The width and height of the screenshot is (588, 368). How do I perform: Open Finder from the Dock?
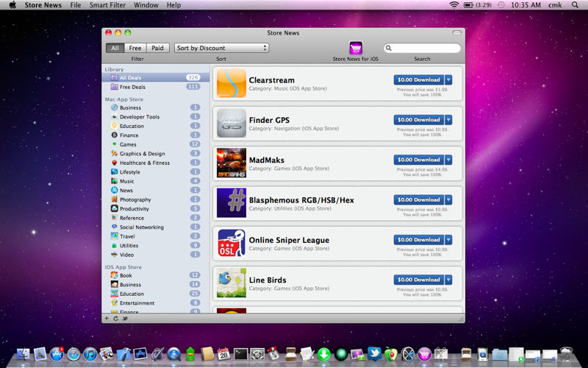[x=24, y=354]
